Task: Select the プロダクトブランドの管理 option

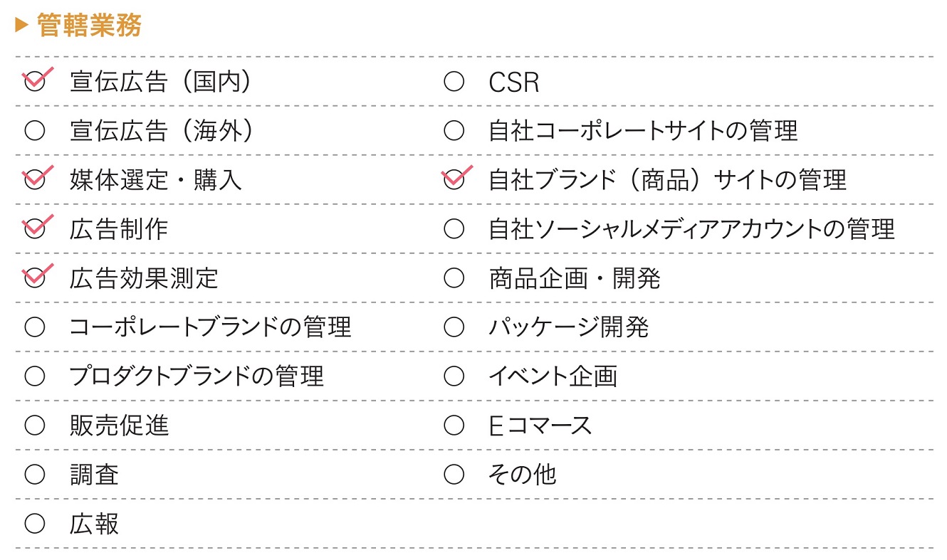Action: coord(34,376)
